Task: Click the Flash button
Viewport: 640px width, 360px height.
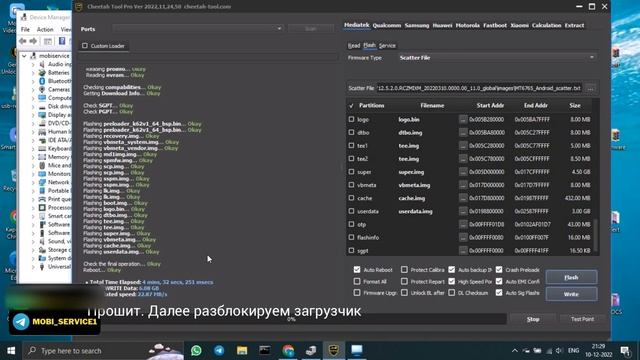Action: coord(571,277)
